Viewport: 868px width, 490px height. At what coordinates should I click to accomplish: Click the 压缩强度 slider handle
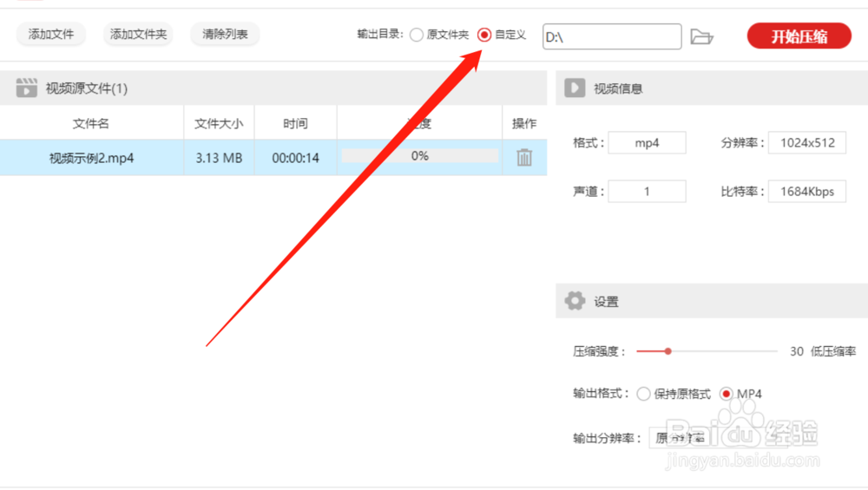[x=668, y=351]
